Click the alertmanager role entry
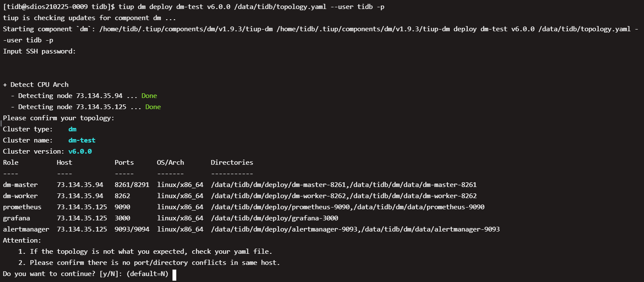The height and width of the screenshot is (282, 644). coord(26,229)
